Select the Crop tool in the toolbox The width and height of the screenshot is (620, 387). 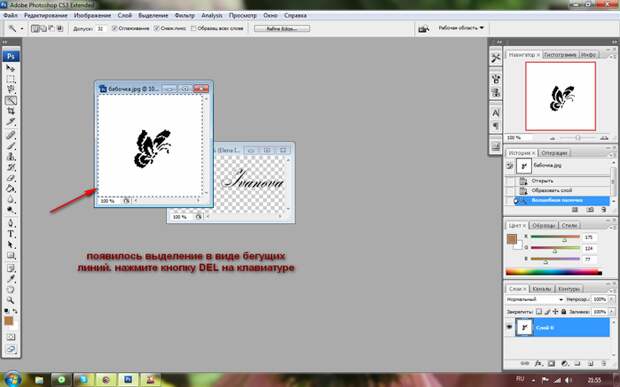[x=11, y=111]
